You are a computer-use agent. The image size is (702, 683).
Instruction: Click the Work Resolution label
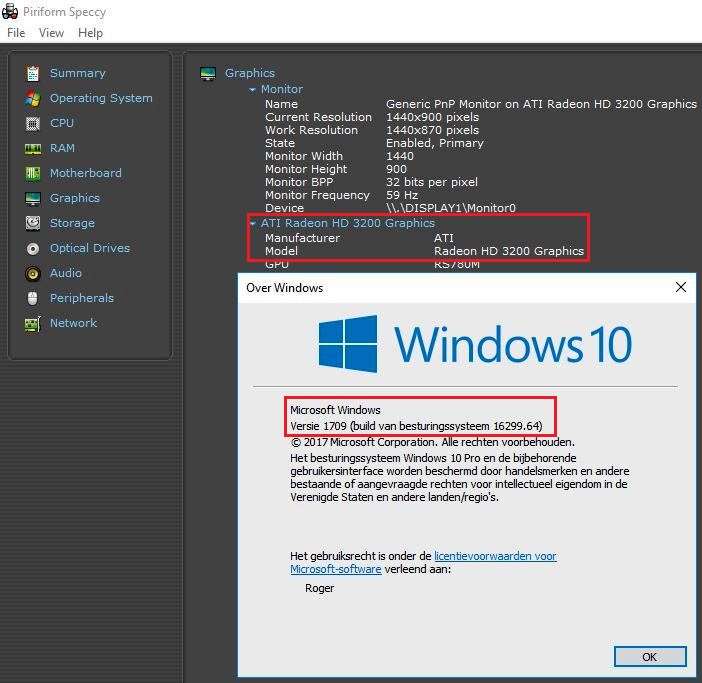tap(312, 130)
